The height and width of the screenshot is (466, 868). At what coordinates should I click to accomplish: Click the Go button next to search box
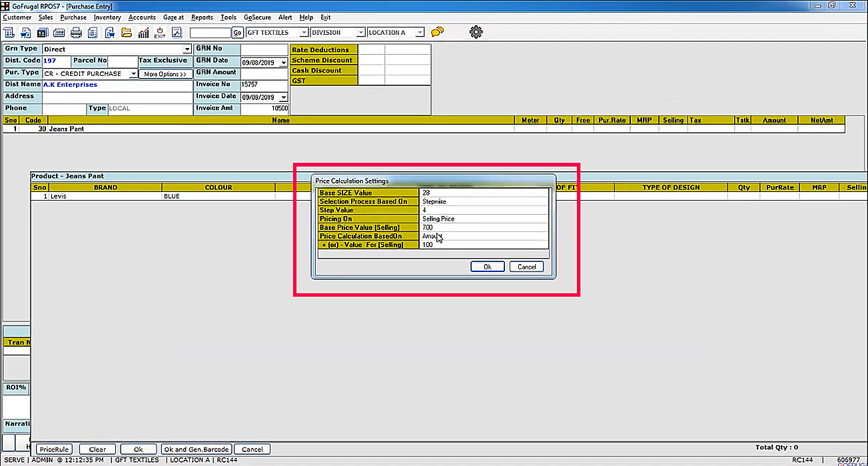(238, 33)
